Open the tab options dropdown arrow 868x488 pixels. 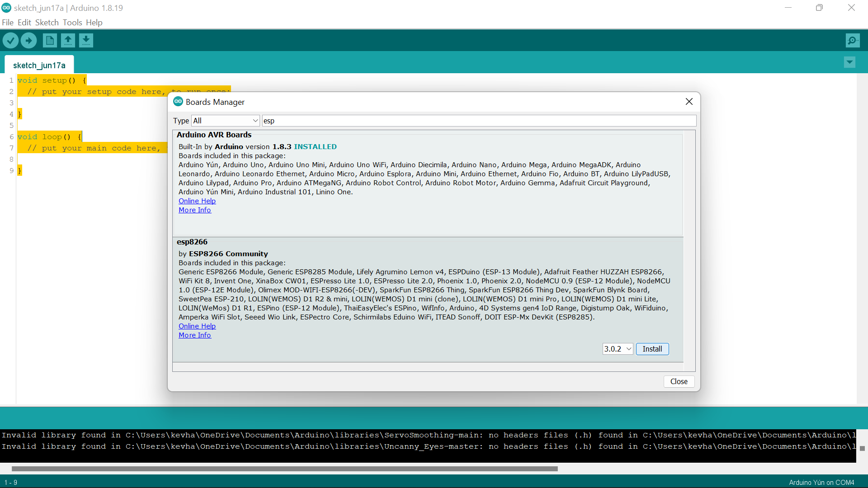coord(849,62)
